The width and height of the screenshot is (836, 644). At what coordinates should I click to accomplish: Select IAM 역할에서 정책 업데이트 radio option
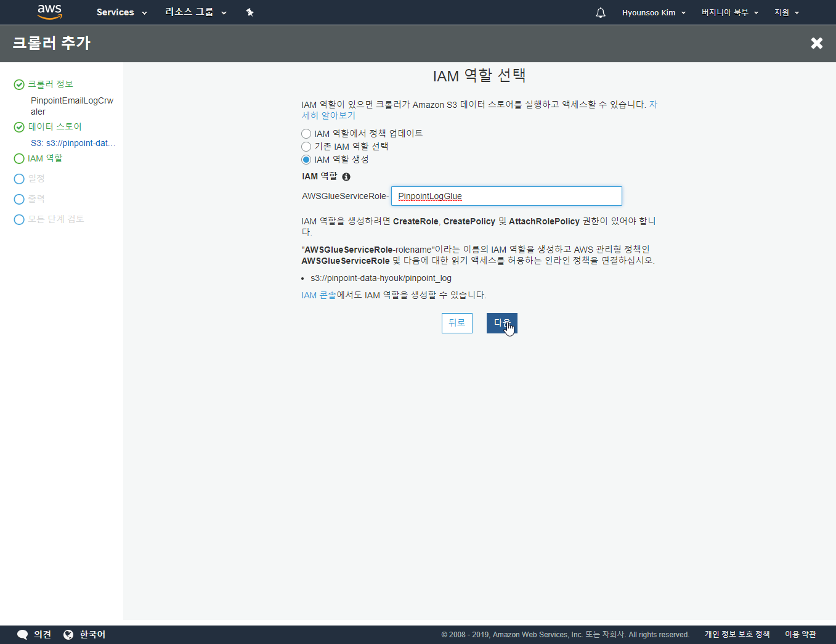tap(306, 134)
